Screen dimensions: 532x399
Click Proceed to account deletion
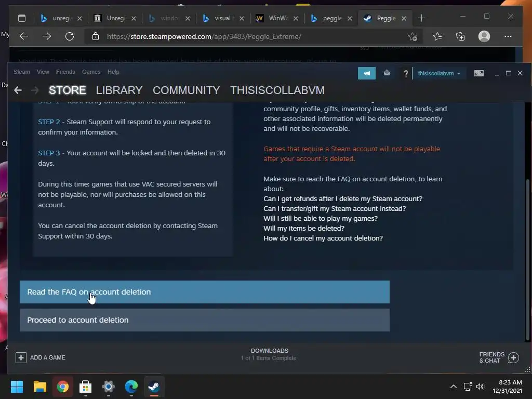click(x=205, y=320)
